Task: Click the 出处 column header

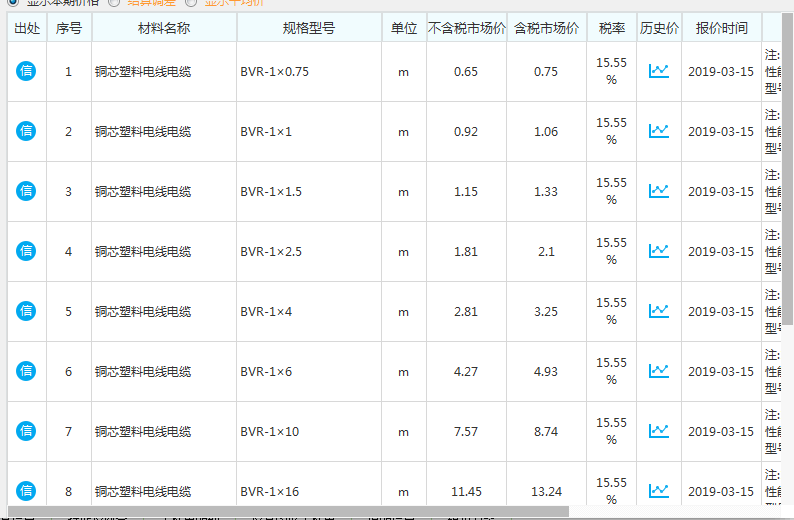Action: (x=27, y=28)
